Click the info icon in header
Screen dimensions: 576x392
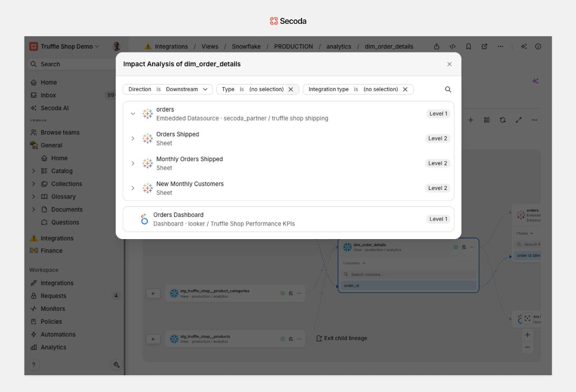[538, 46]
